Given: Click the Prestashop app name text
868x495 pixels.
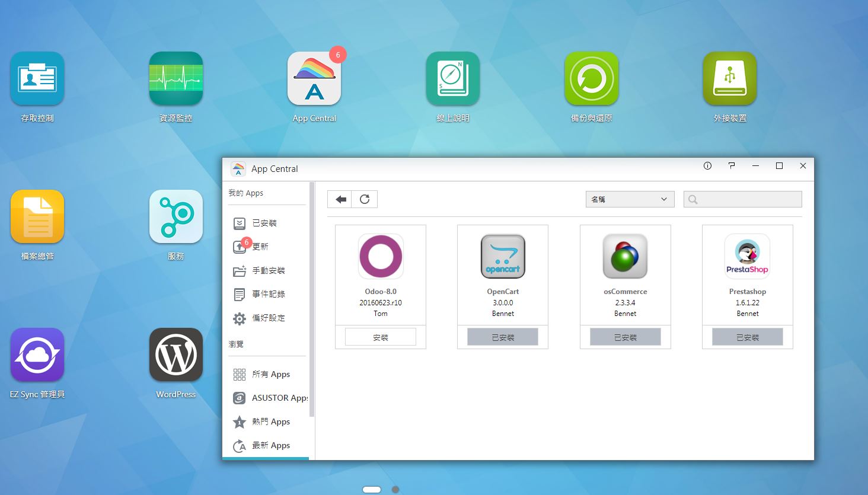Looking at the screenshot, I should point(747,292).
